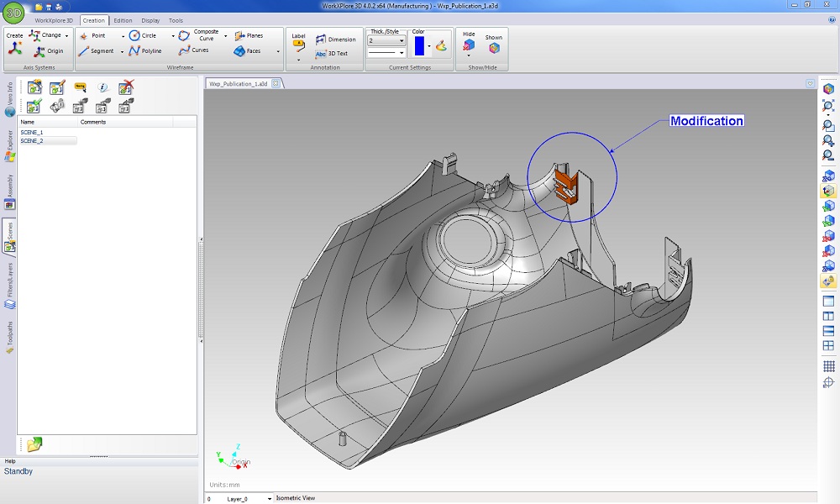Close the Wxp_Publication_1.a3d document tab
Viewport: 840px width, 504px height.
(276, 84)
